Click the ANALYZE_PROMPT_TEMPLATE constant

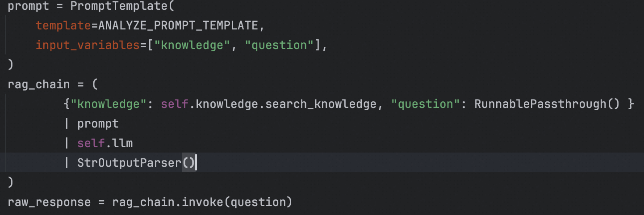(x=178, y=26)
